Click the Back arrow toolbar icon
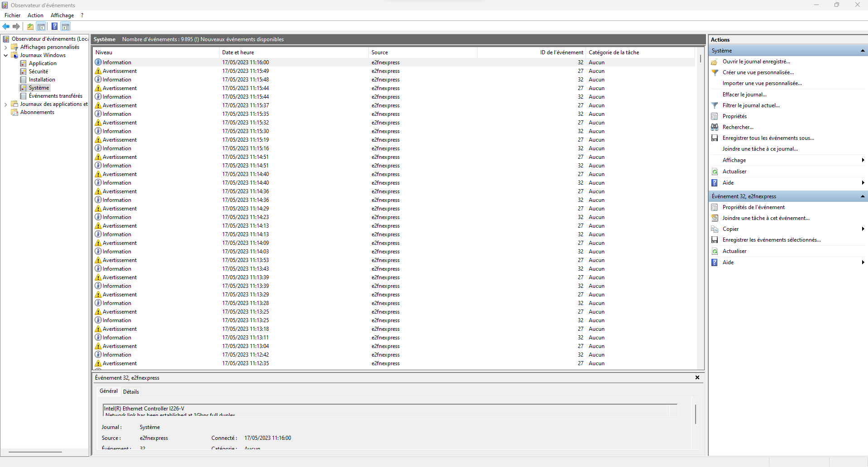 [6, 27]
